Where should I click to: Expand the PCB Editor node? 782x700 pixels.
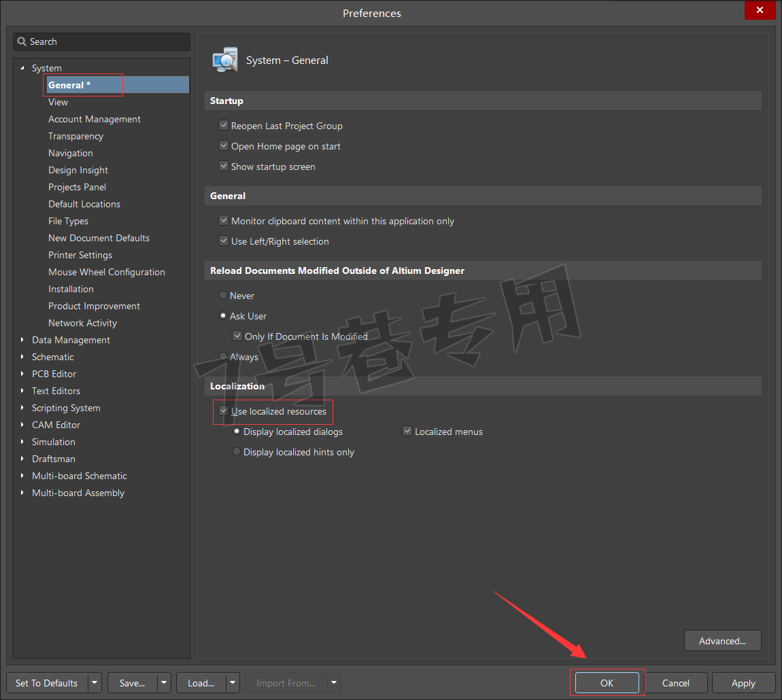pyautogui.click(x=22, y=374)
